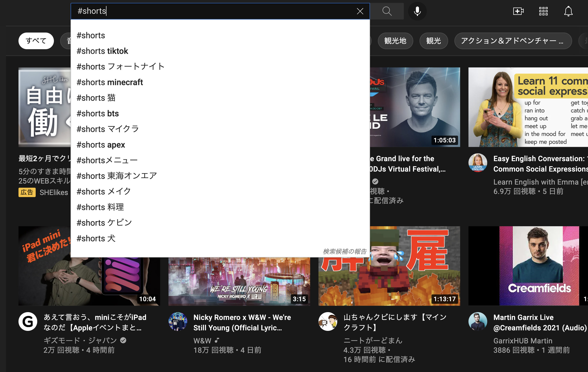The image size is (588, 372).
Task: Pick the '#shorts minecraft' suggestion
Action: pos(220,82)
